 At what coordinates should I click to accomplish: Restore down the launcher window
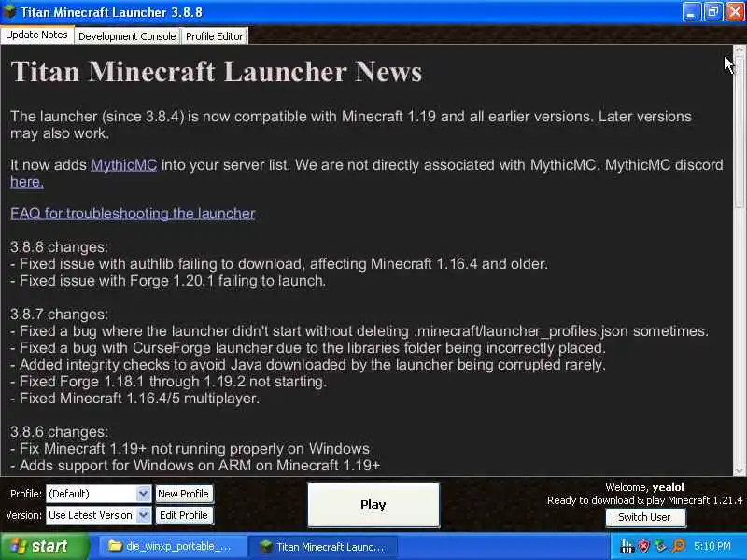point(712,12)
